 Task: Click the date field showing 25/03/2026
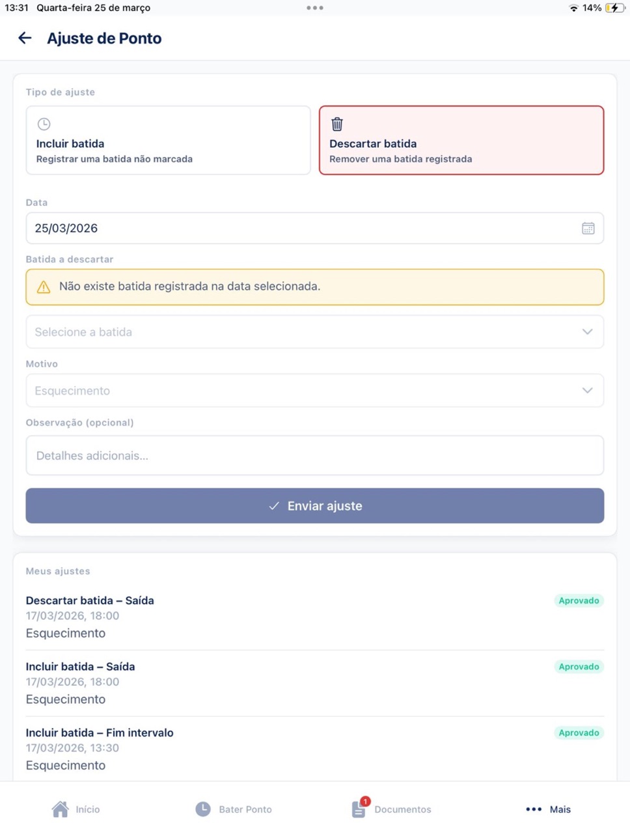tap(314, 229)
